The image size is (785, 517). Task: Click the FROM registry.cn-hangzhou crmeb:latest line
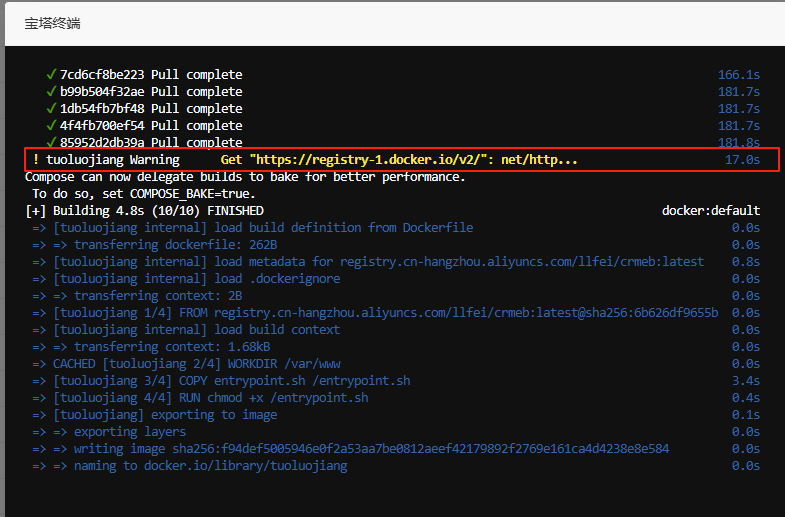[x=375, y=313]
